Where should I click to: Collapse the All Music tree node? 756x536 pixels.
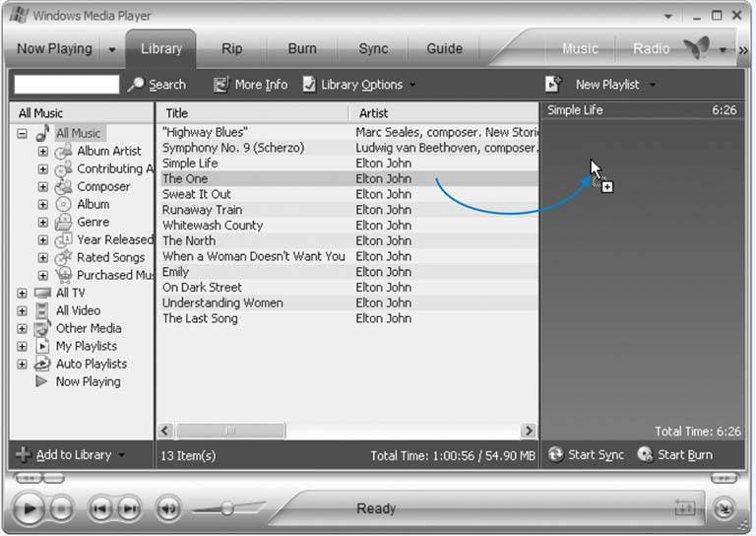coord(22,134)
